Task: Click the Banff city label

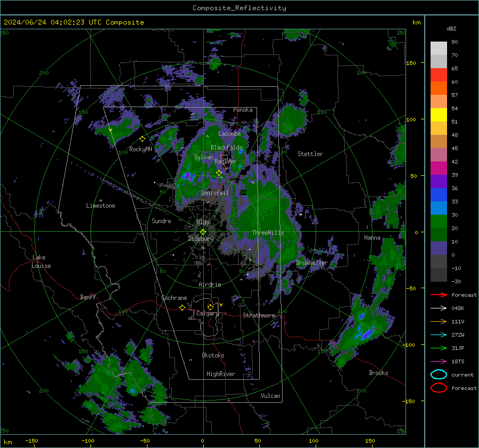Action: point(88,297)
